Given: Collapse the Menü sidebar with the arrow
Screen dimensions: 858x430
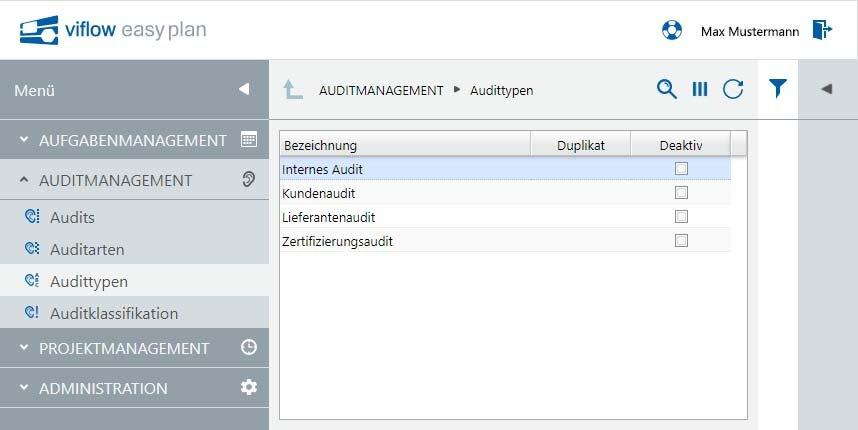Looking at the screenshot, I should [244, 90].
